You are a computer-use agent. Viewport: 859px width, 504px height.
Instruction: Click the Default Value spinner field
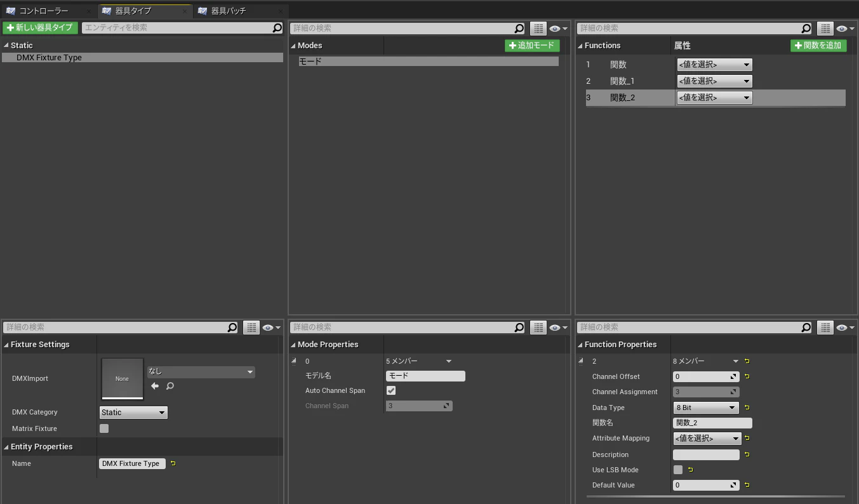[706, 485]
